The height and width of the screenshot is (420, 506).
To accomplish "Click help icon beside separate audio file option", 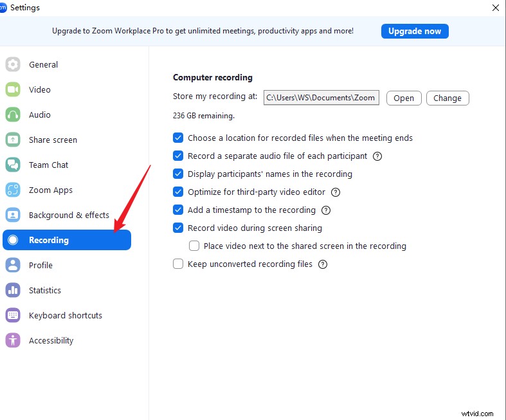I will click(377, 156).
